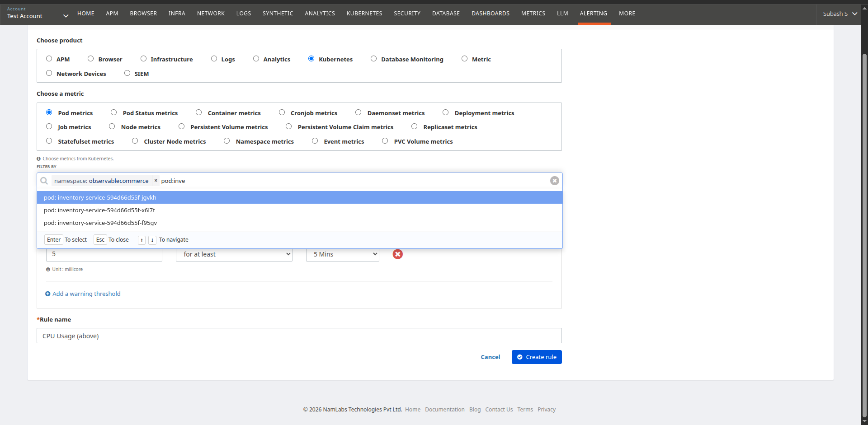Viewport: 868px width, 425px height.
Task: Click the plus icon beside Add a warning threshold
Action: (48, 294)
